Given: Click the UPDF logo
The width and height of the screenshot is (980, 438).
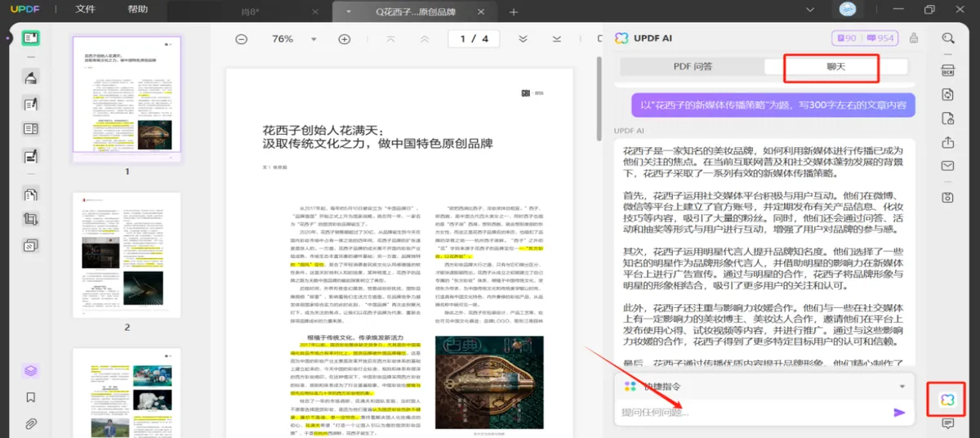Looking at the screenshot, I should [24, 10].
